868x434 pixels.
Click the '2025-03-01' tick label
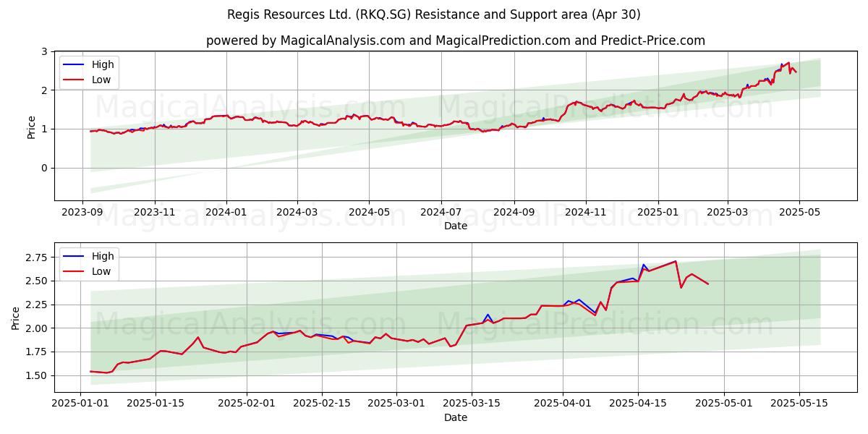tap(397, 404)
